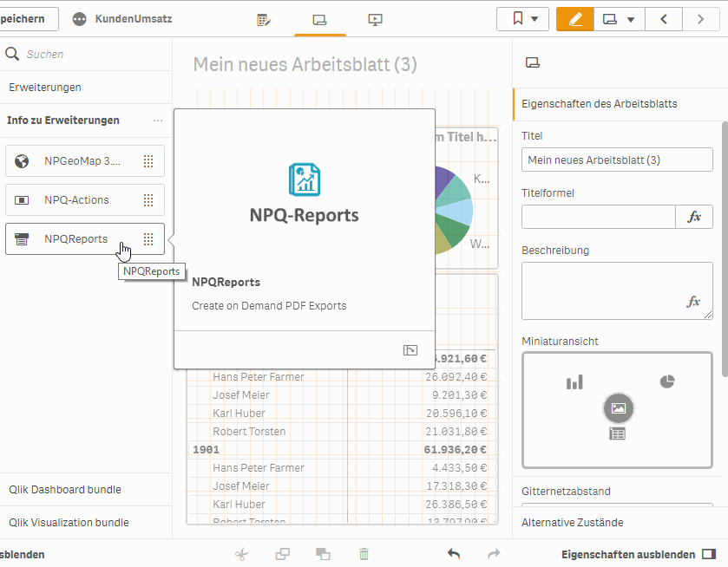Click the NPQ-Reports logo in the popup

(304, 179)
